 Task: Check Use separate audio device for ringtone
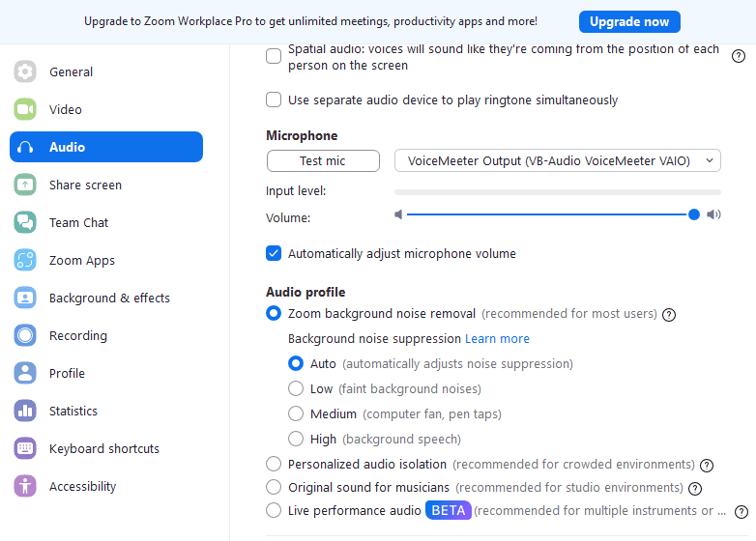point(274,100)
